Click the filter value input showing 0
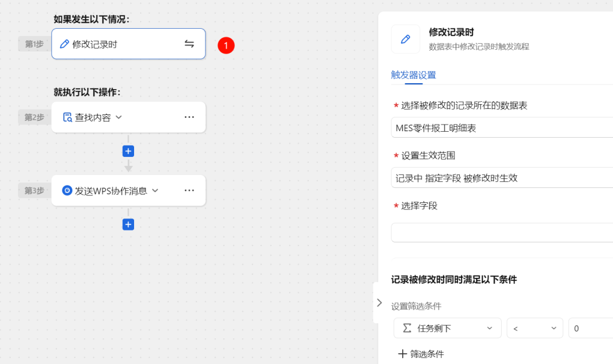This screenshot has height=364, width=613. coord(591,328)
